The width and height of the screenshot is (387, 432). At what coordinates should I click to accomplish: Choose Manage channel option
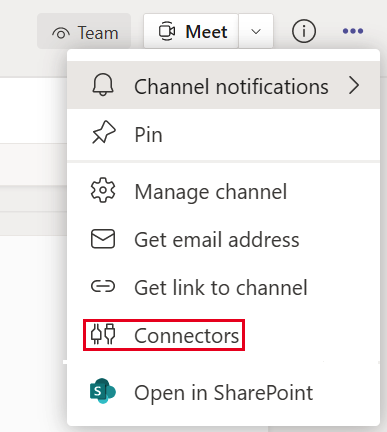pyautogui.click(x=223, y=191)
